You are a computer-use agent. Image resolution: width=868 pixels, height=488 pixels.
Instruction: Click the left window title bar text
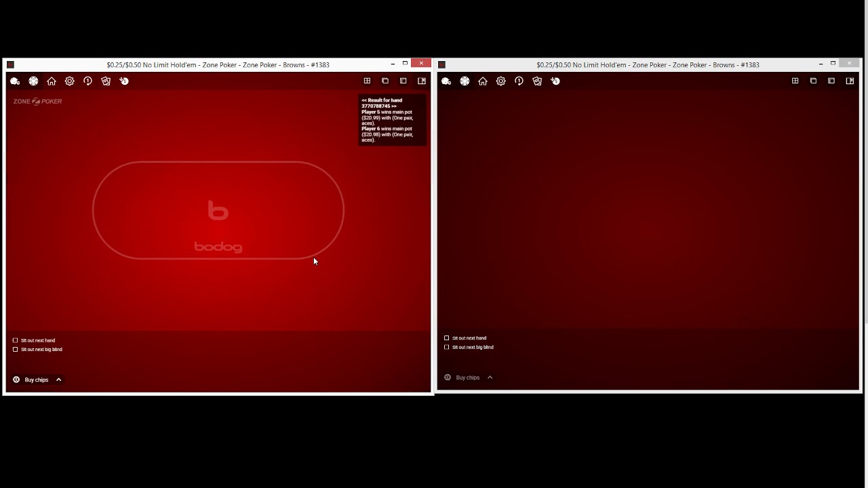[218, 65]
